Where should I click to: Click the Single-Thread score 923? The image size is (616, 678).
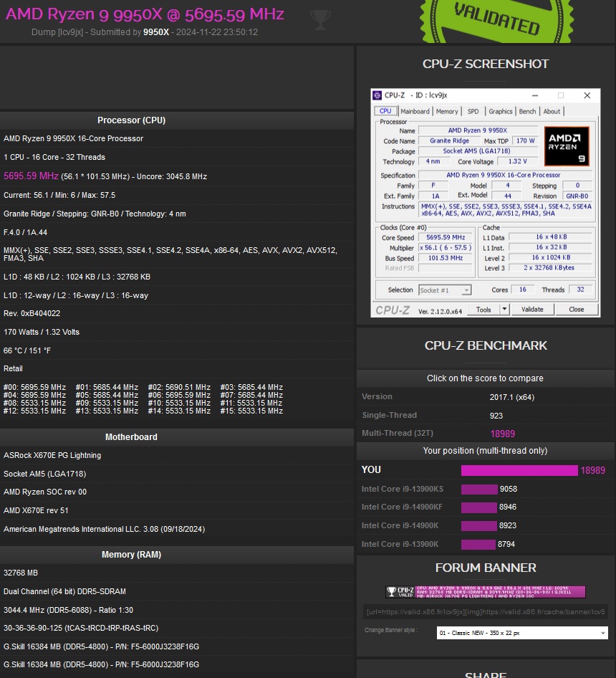[x=496, y=416]
